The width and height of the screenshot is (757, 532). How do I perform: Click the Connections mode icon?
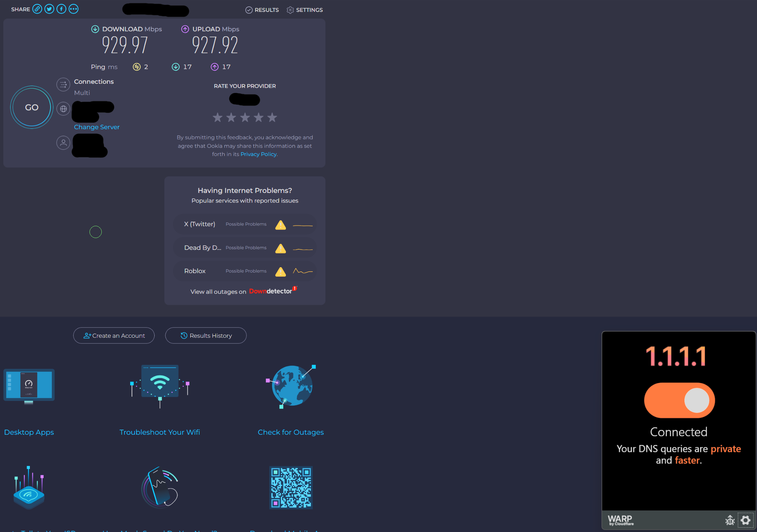(63, 85)
